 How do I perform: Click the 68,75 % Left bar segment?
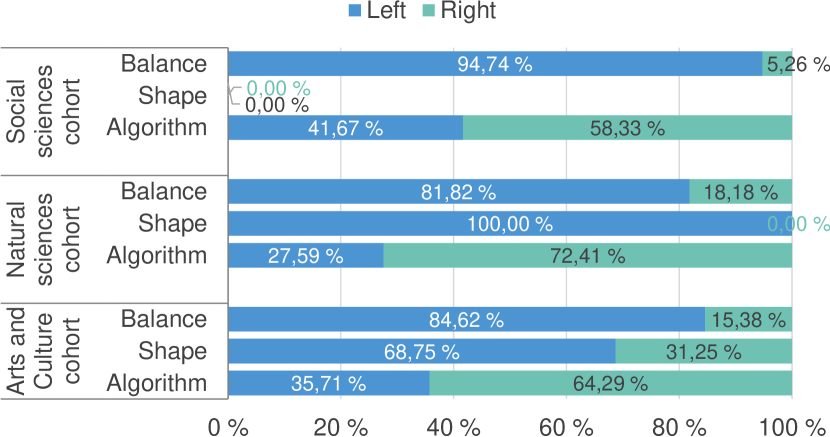click(422, 352)
